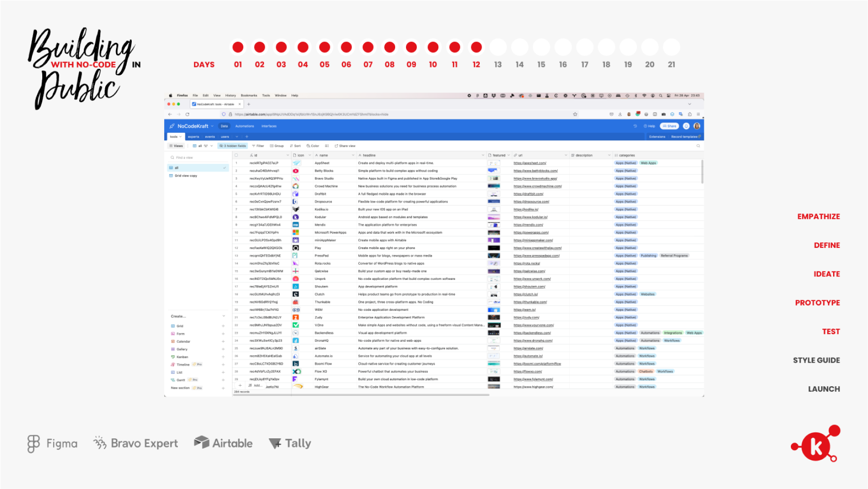Add new record plus at table bottom

click(240, 385)
